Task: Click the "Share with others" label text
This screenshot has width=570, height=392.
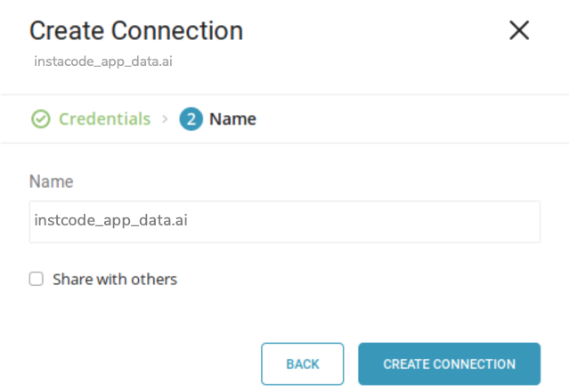Action: (115, 279)
